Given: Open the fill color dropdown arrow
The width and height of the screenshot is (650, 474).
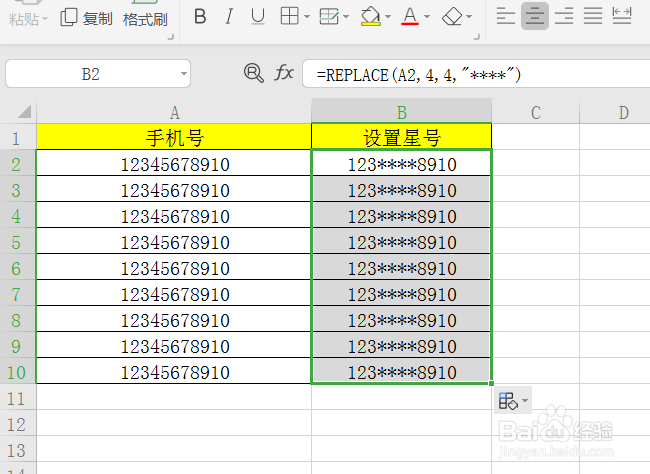Looking at the screenshot, I should (x=388, y=17).
